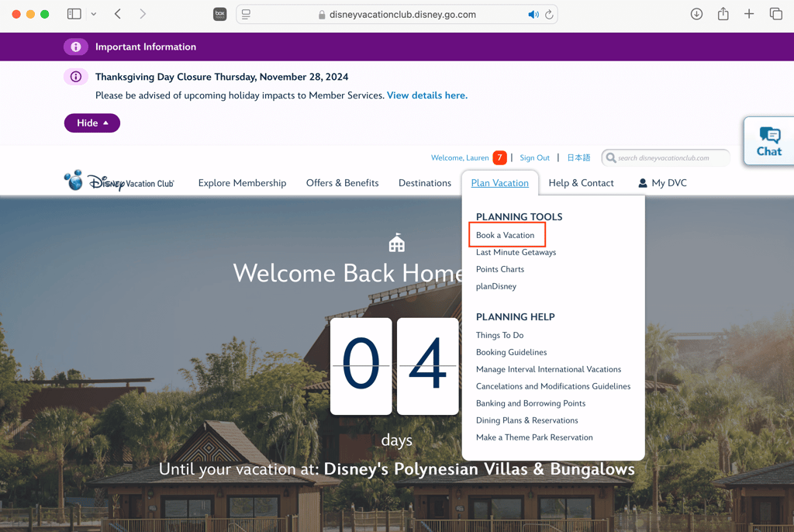The image size is (794, 532).
Task: Click the Important Information info icon
Action: click(x=76, y=47)
